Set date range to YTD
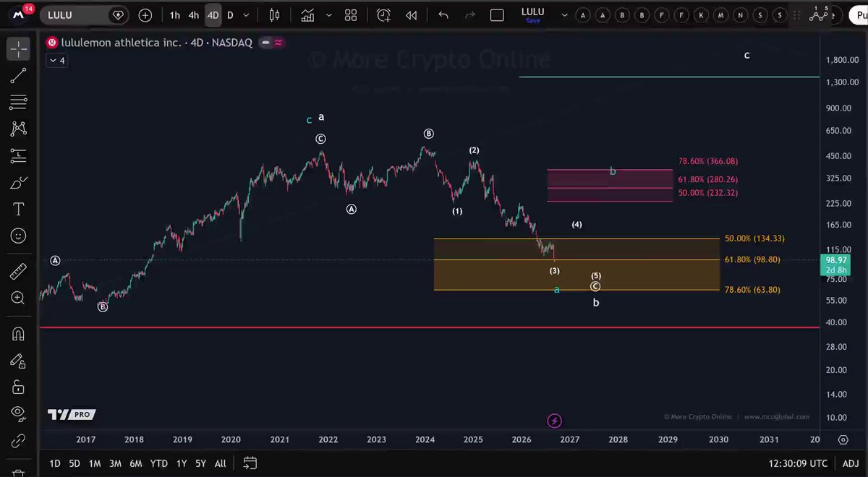This screenshot has width=868, height=477. pos(158,463)
